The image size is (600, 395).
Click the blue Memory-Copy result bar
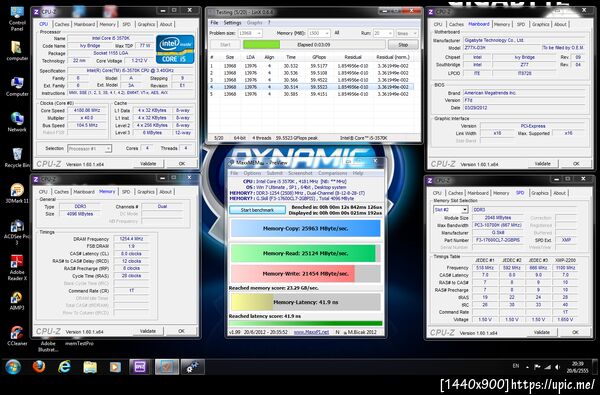tap(305, 229)
